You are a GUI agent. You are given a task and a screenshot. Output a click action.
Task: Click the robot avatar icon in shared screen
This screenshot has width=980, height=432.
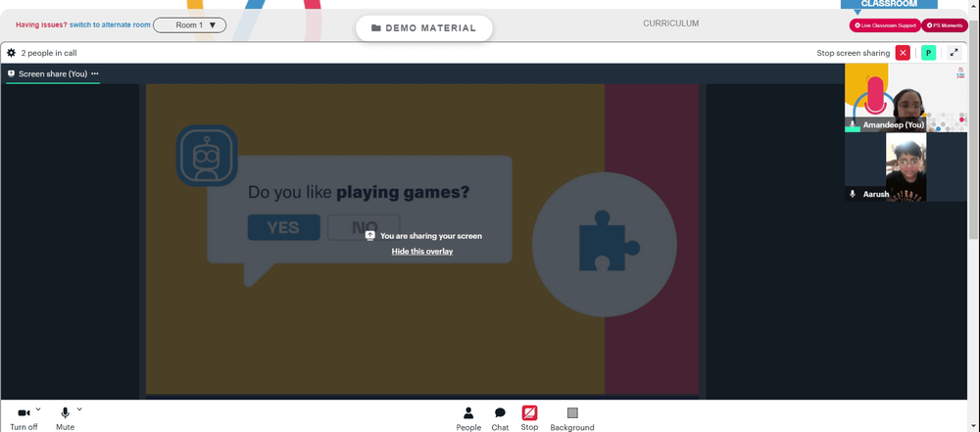click(x=206, y=156)
